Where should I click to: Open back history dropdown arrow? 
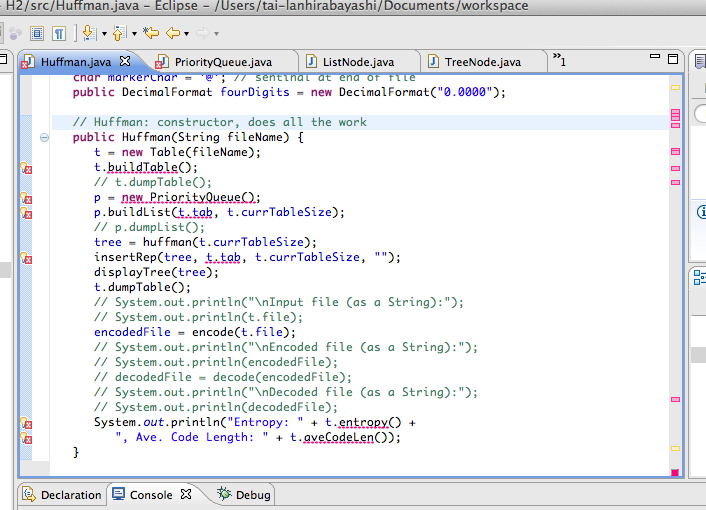pyautogui.click(x=186, y=34)
